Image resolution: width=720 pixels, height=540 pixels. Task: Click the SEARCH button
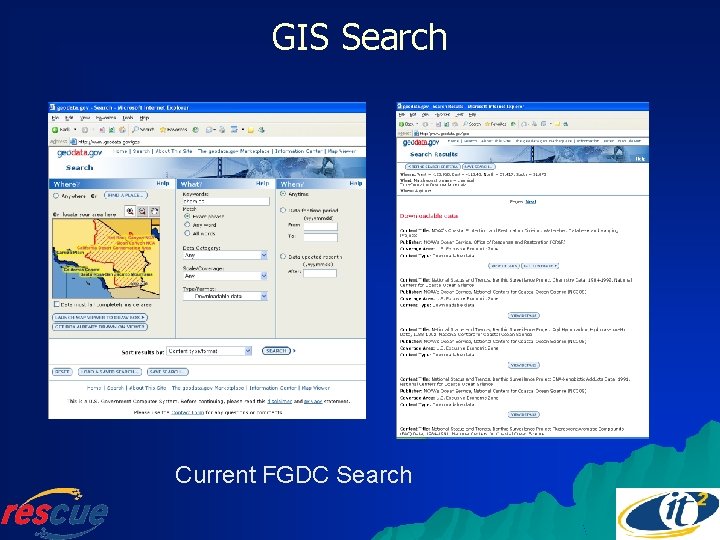coord(276,351)
